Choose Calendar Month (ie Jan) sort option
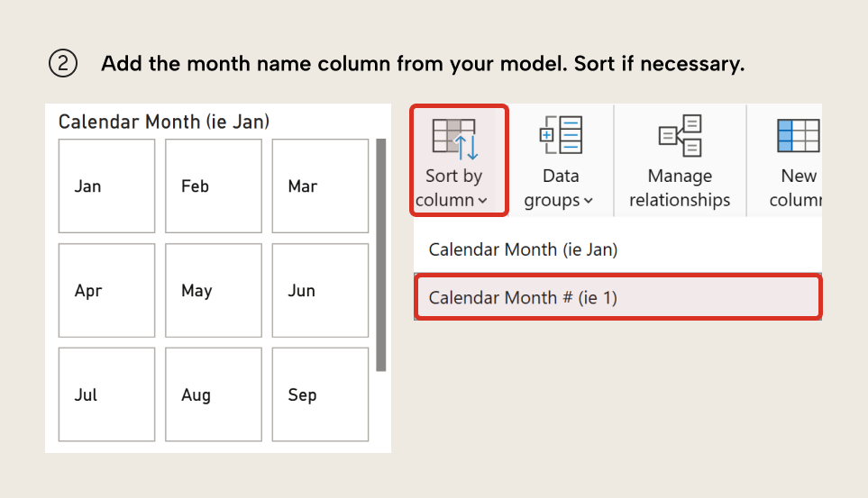868x498 pixels. pos(523,249)
